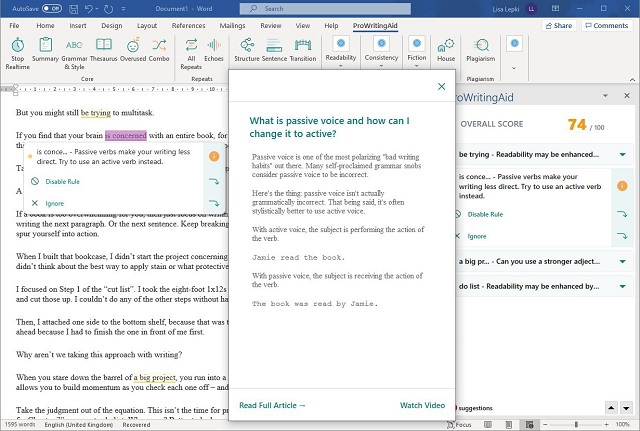Collapse the ribbon with the chevron
The width and height of the screenshot is (640, 431).
click(632, 80)
